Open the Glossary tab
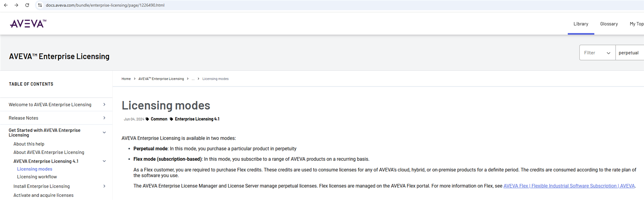Image resolution: width=644 pixels, height=200 pixels. 609,24
